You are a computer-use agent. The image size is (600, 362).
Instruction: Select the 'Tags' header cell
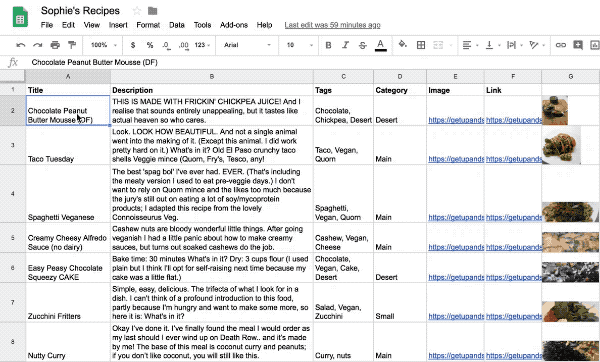point(343,90)
